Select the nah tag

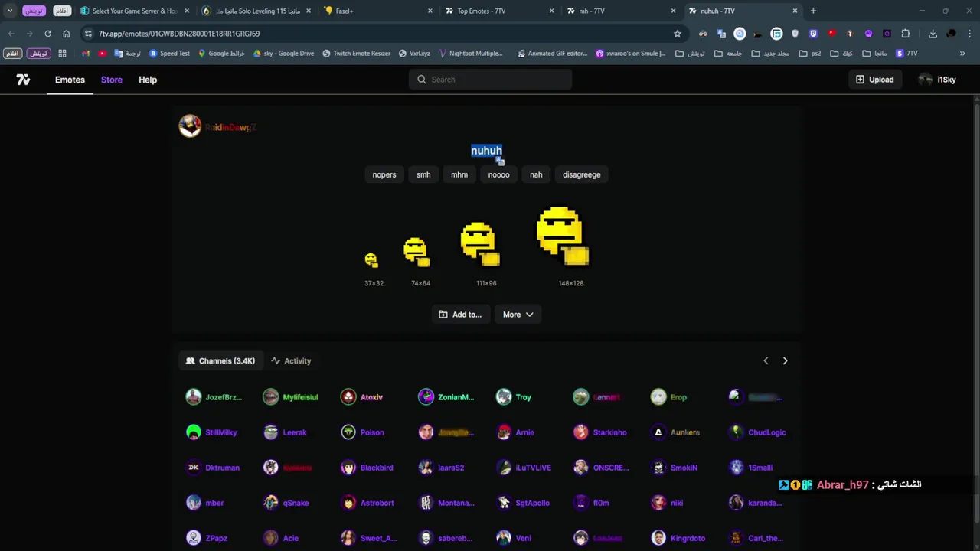click(536, 174)
